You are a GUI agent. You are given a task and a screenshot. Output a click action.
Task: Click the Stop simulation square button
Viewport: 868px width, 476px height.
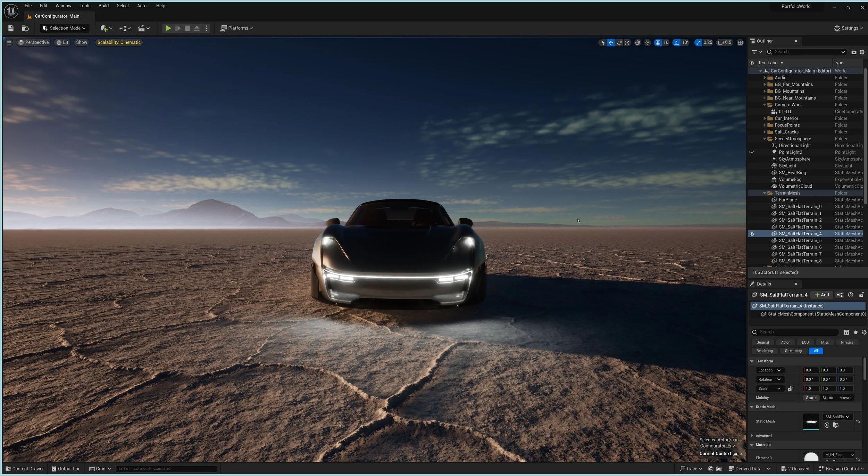187,28
